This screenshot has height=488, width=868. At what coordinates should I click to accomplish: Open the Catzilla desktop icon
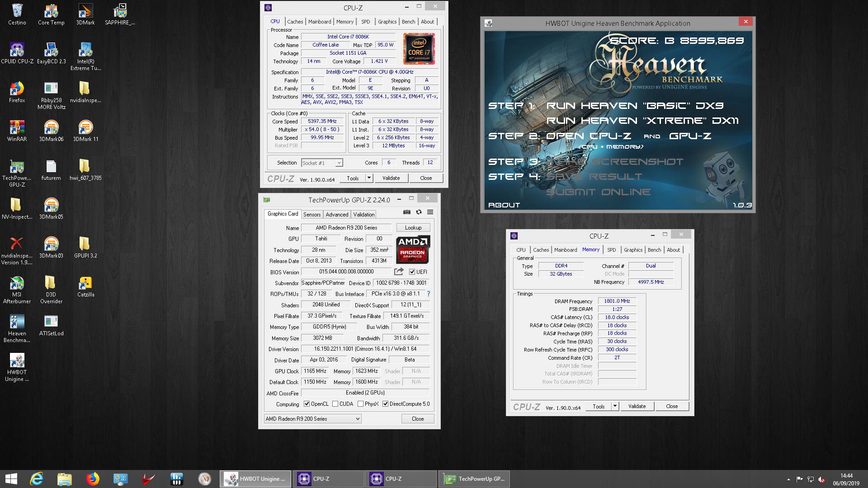[85, 287]
